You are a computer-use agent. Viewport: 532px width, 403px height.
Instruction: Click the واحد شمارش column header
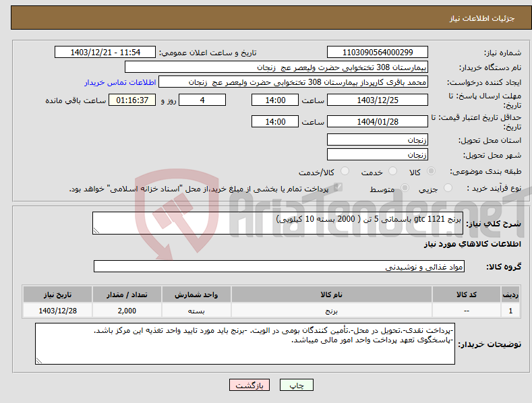pyautogui.click(x=196, y=294)
